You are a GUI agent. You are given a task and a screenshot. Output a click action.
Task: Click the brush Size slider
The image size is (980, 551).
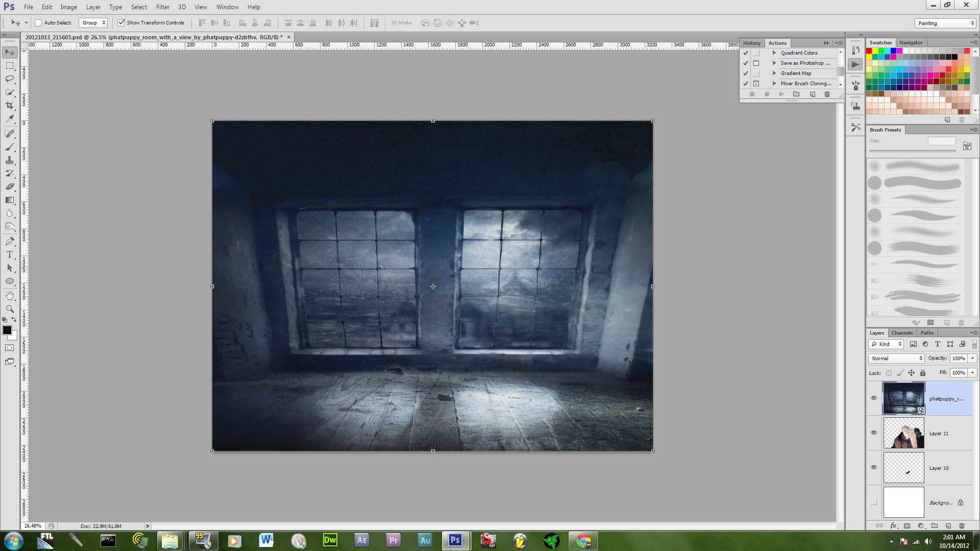pos(912,151)
